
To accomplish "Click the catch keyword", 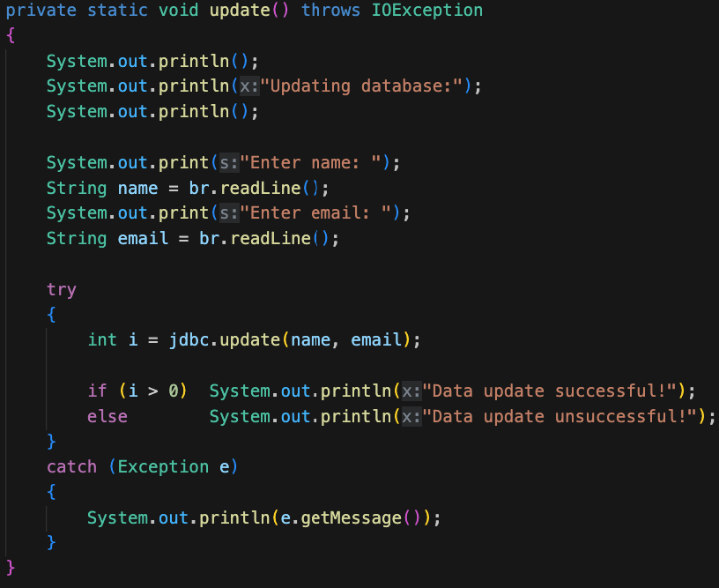I will [71, 466].
